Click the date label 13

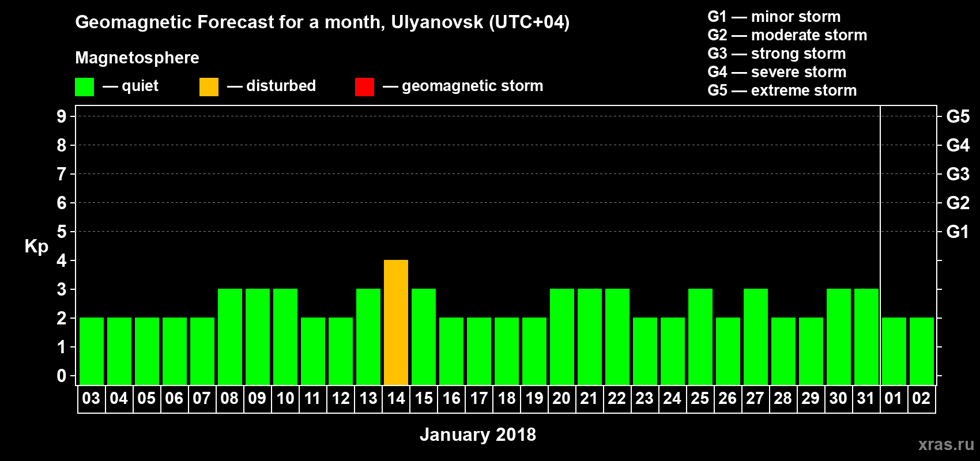click(368, 398)
